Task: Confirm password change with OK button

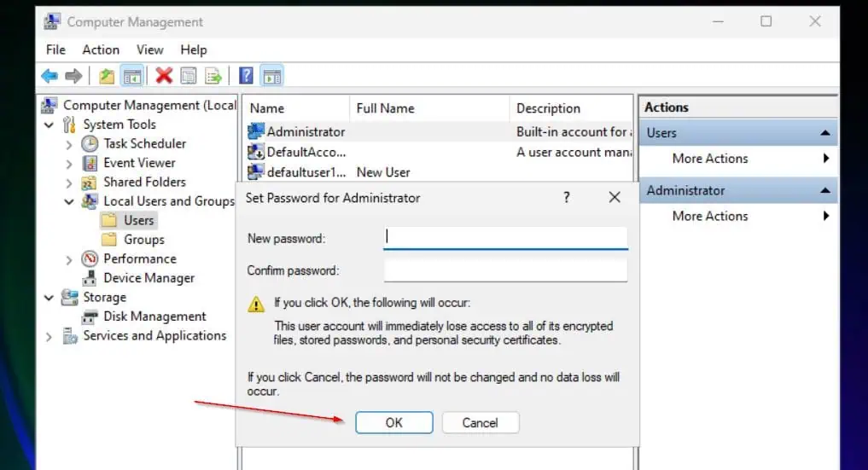Action: coord(394,422)
